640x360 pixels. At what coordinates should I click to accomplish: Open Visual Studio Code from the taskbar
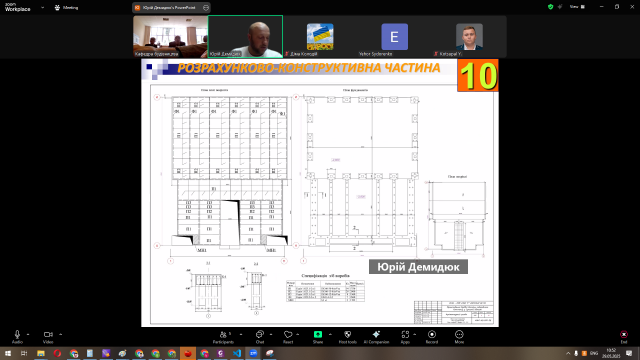pos(237,353)
